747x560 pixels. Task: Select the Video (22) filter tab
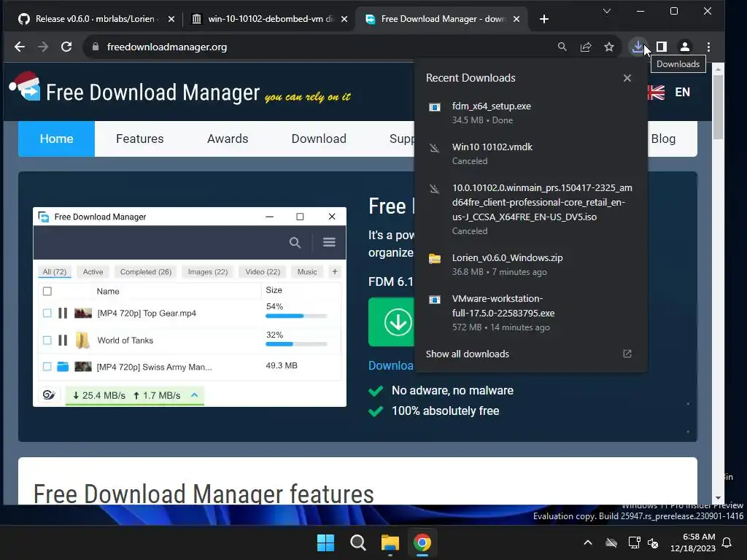pyautogui.click(x=263, y=271)
